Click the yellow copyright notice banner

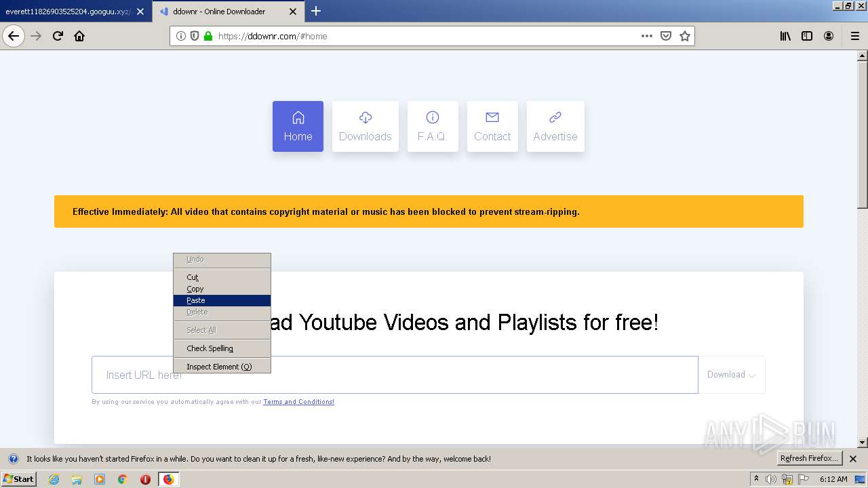429,211
